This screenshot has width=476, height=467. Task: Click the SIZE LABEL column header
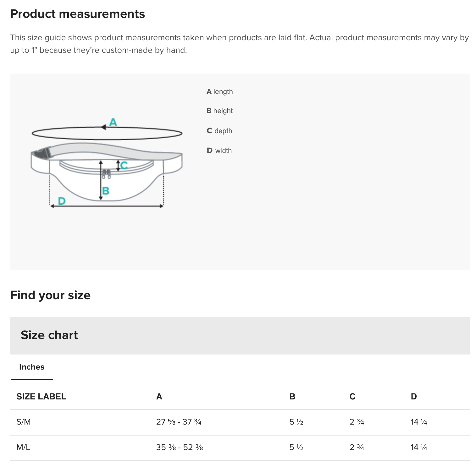click(x=41, y=397)
